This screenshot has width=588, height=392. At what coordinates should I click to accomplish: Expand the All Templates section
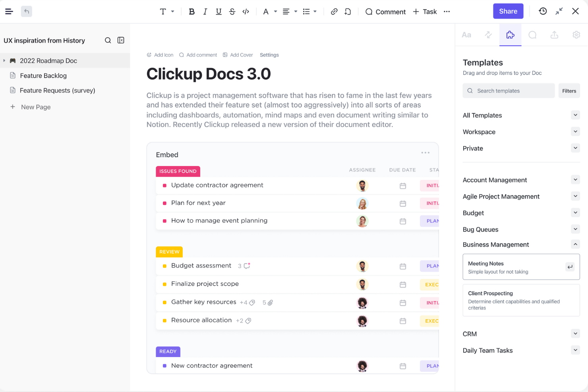pos(575,115)
